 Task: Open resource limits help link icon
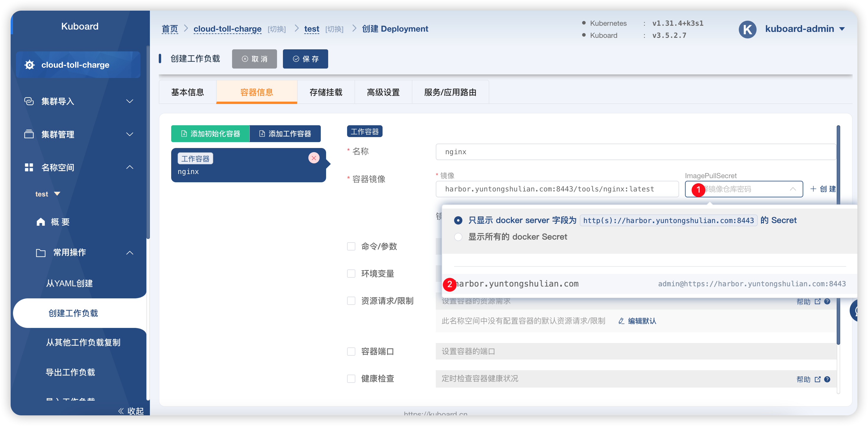[817, 301]
